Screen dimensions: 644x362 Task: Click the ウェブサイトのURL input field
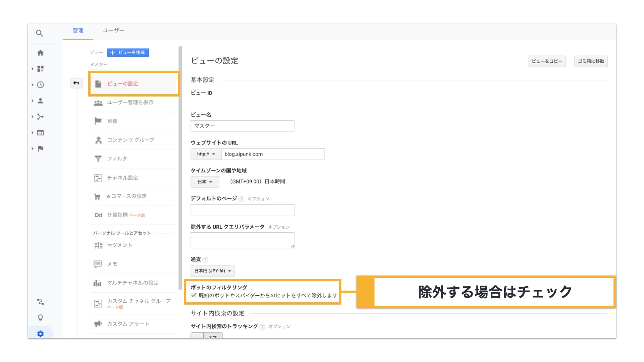pyautogui.click(x=272, y=154)
